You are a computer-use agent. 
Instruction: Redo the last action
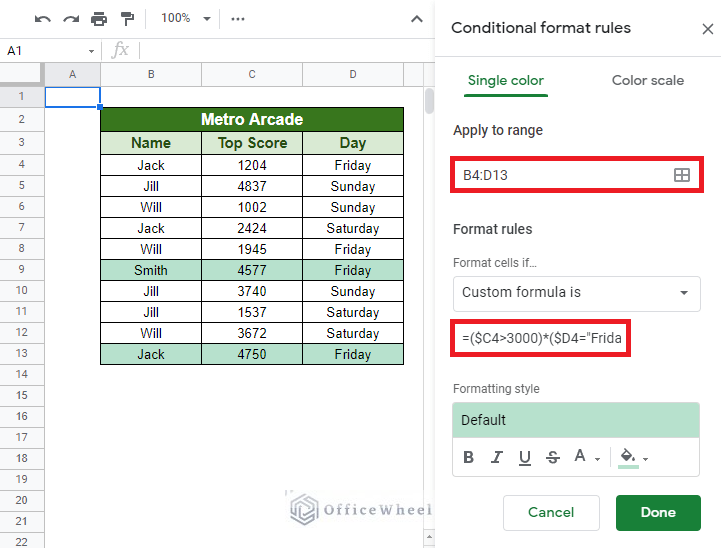71,19
